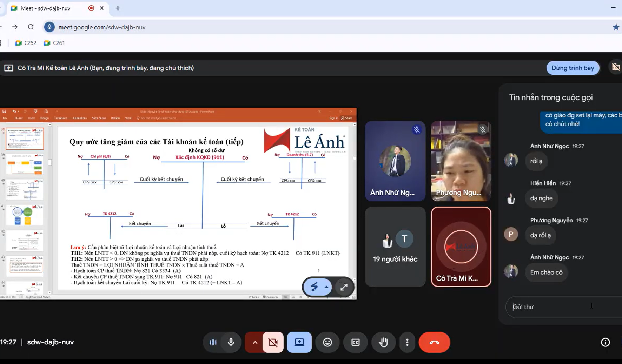
Task: Click the audio visualizer bars icon
Action: [213, 342]
